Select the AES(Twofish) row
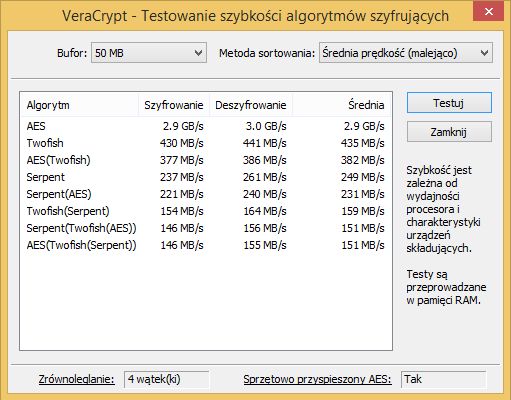Viewport: 511px width, 400px height. point(206,160)
